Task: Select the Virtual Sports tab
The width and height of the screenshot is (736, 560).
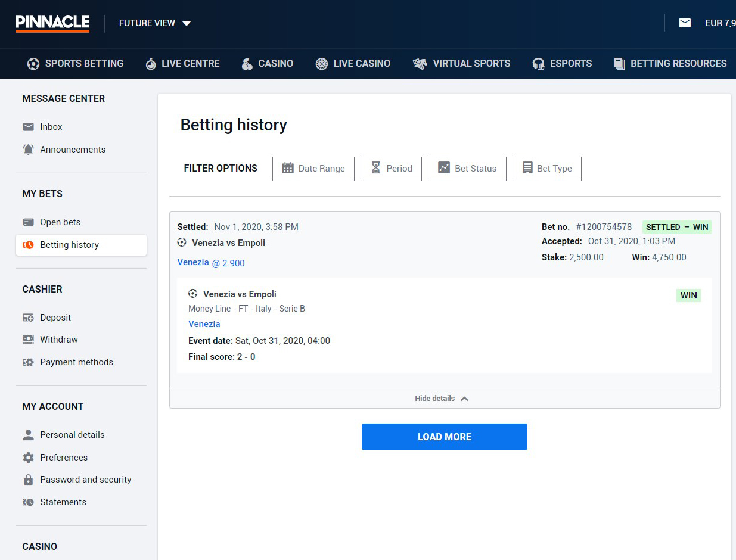Action: tap(461, 63)
